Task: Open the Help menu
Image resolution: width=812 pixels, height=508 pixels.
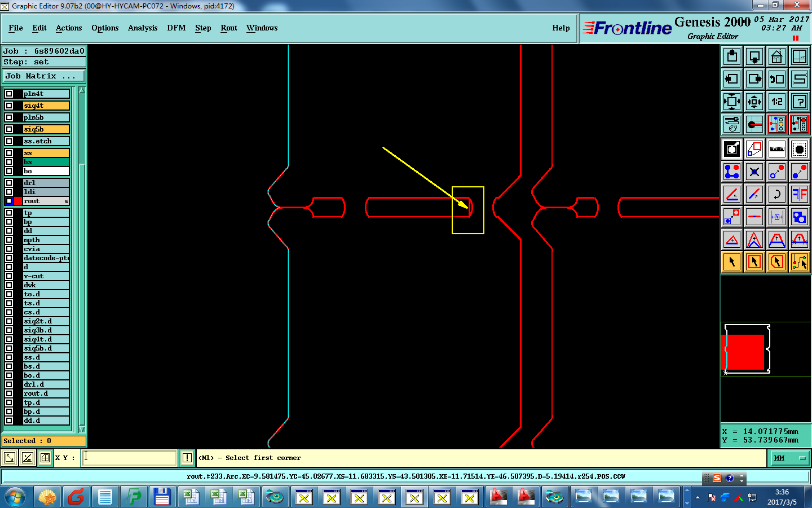Action: tap(561, 28)
